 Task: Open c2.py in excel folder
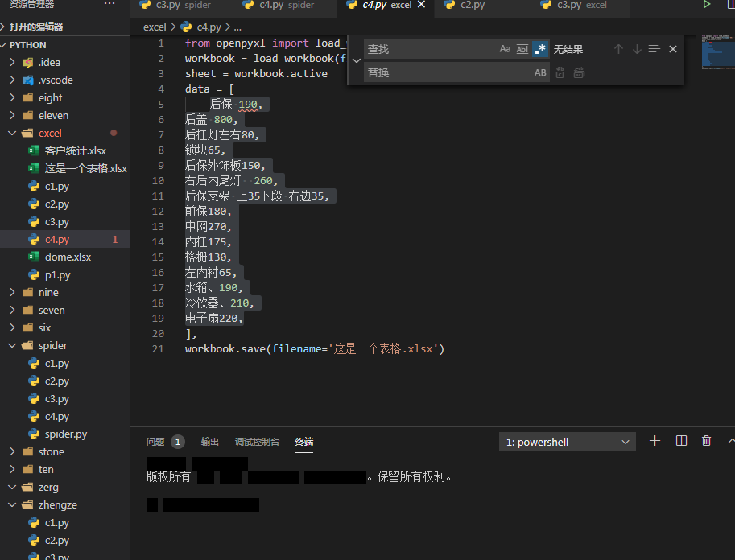pos(56,204)
